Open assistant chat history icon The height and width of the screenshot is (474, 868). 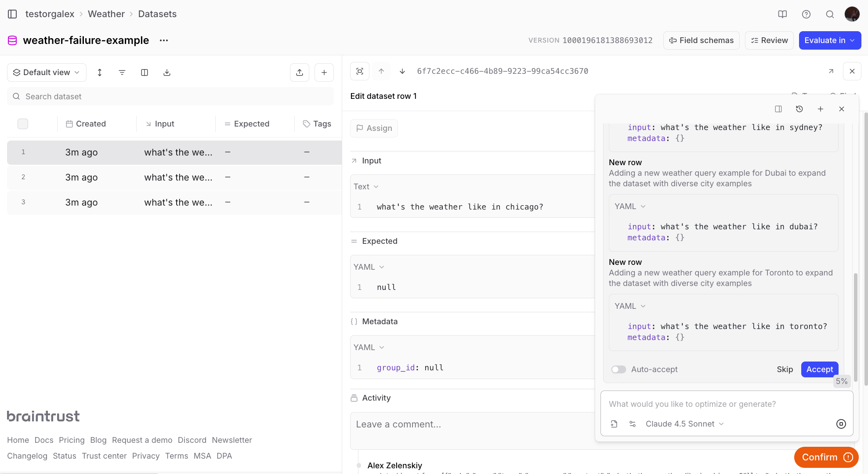tap(799, 109)
